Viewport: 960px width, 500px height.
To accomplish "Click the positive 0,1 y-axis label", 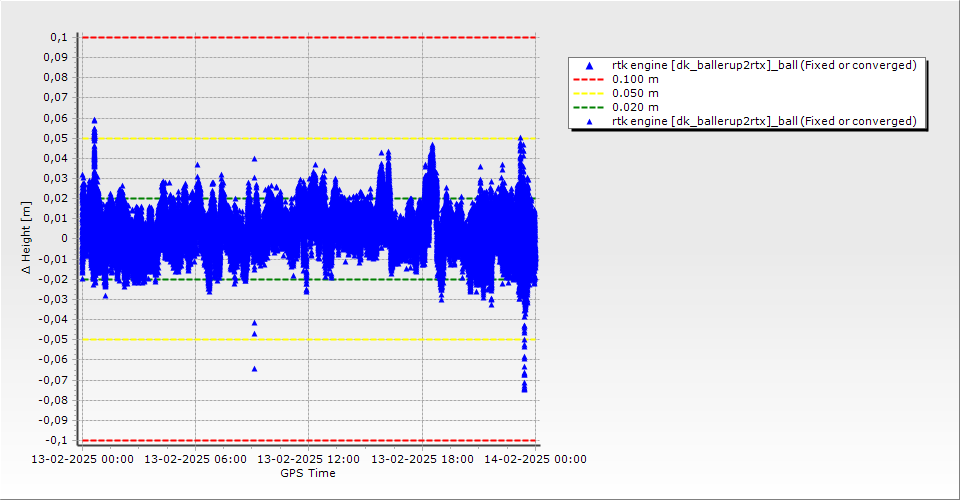I will pyautogui.click(x=59, y=37).
